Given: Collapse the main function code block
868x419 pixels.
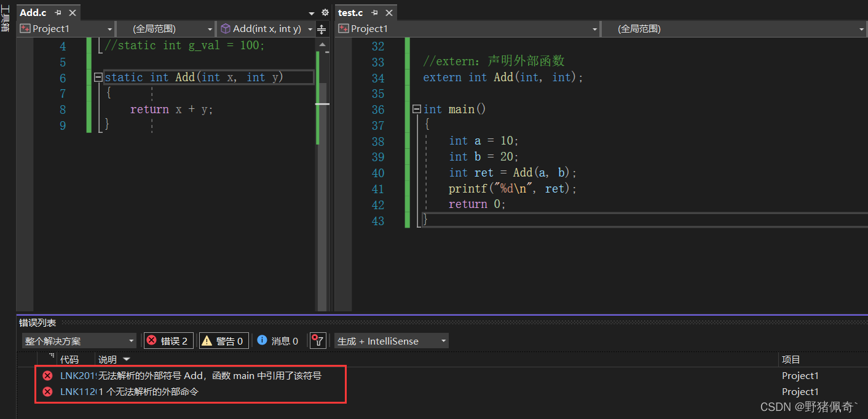Looking at the screenshot, I should click(x=417, y=109).
